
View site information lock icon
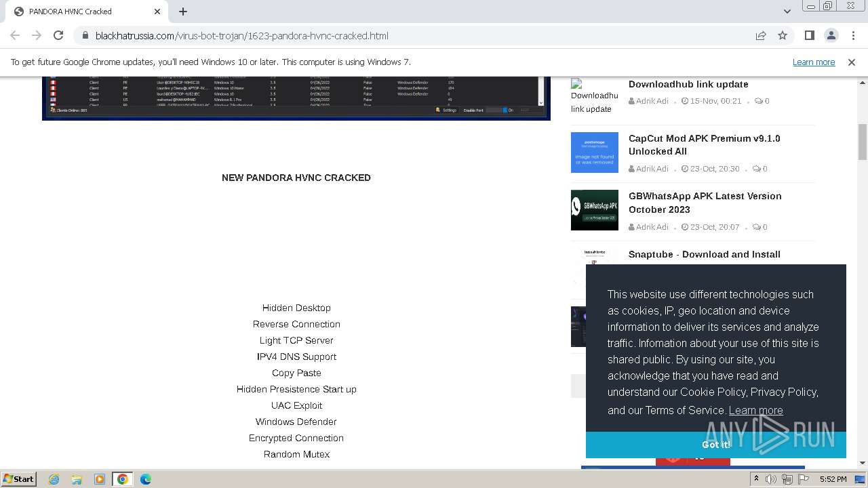[85, 35]
